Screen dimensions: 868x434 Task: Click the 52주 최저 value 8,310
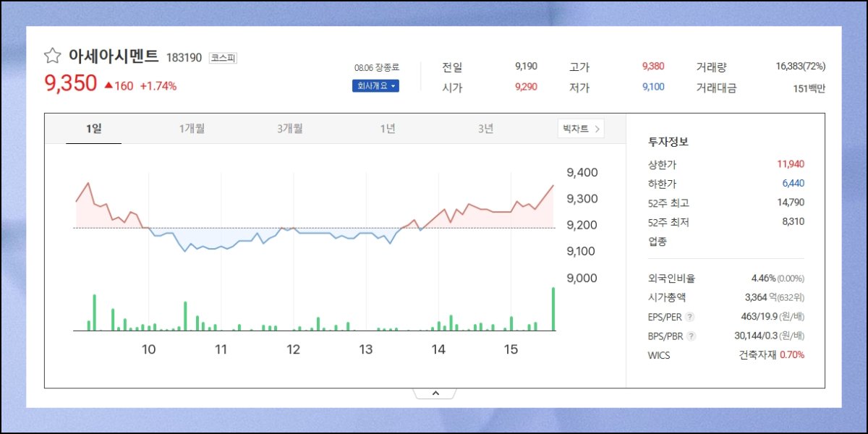click(x=793, y=222)
